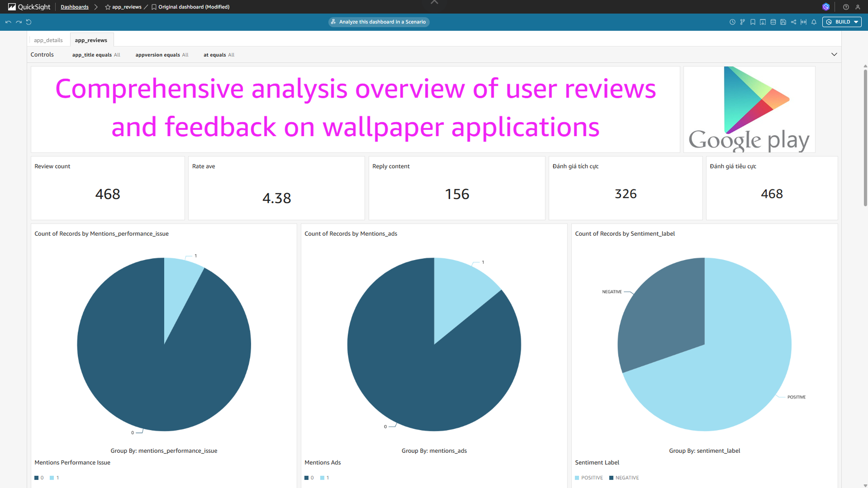Open the help question mark icon
The height and width of the screenshot is (488, 868).
click(x=846, y=7)
